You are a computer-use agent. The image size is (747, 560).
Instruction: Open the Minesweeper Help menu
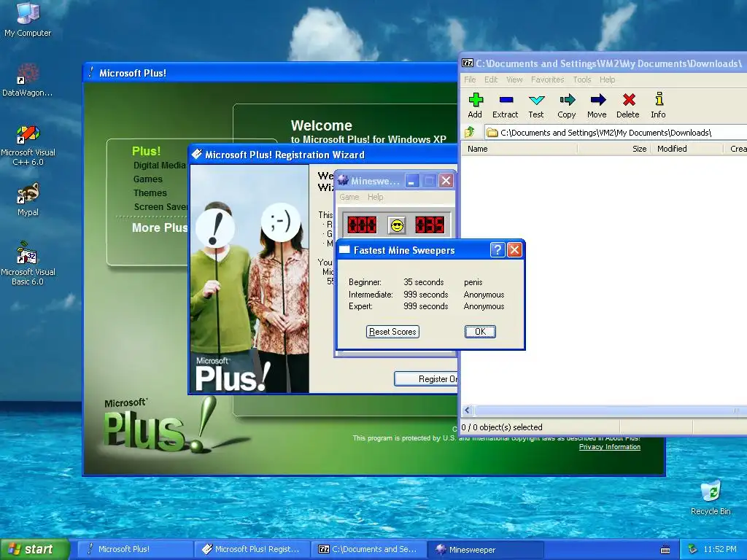point(376,197)
